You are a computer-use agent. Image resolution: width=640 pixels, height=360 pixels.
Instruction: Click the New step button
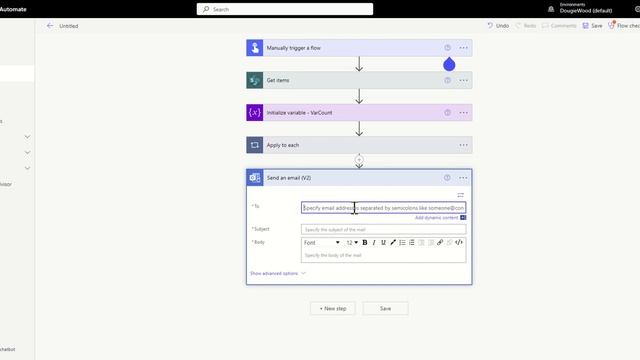333,309
